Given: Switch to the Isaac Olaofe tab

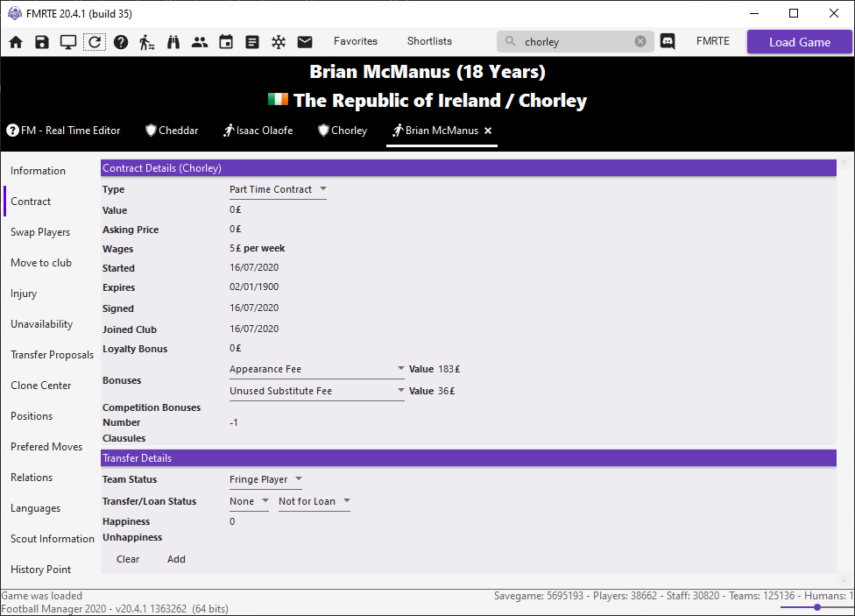Looking at the screenshot, I should pyautogui.click(x=258, y=131).
